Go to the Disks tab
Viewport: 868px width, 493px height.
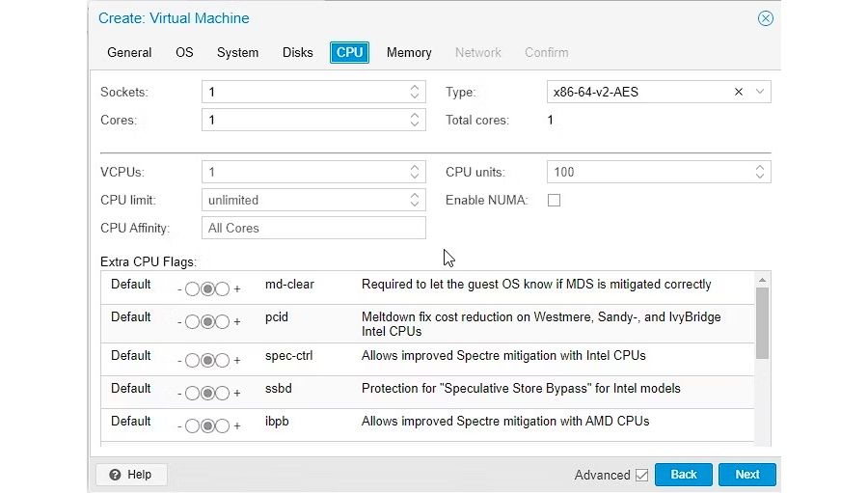(297, 52)
